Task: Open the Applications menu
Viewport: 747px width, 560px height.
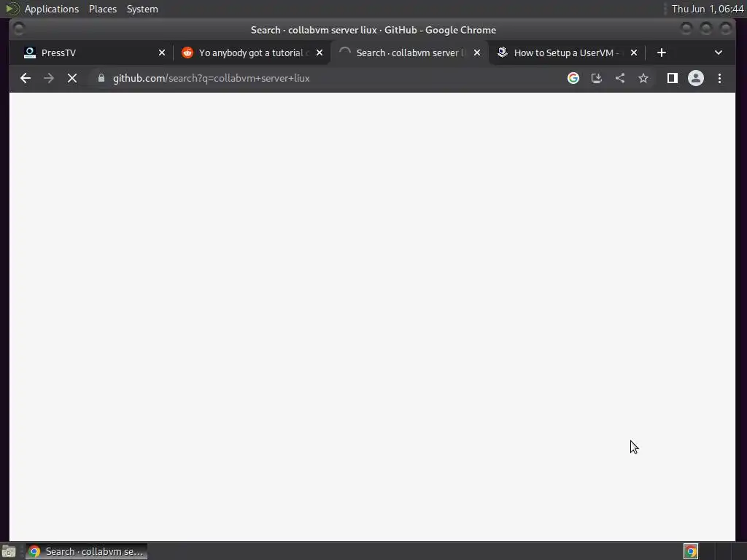Action: pos(52,9)
